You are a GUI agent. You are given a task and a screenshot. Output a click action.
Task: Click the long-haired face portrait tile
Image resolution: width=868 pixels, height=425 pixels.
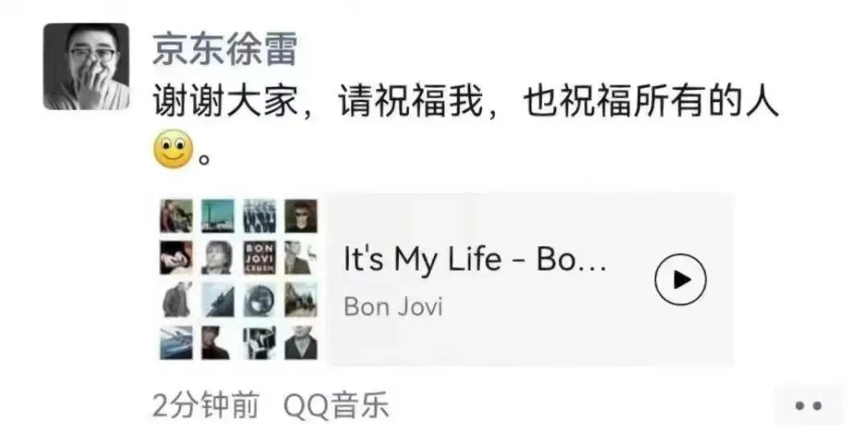[x=218, y=257]
